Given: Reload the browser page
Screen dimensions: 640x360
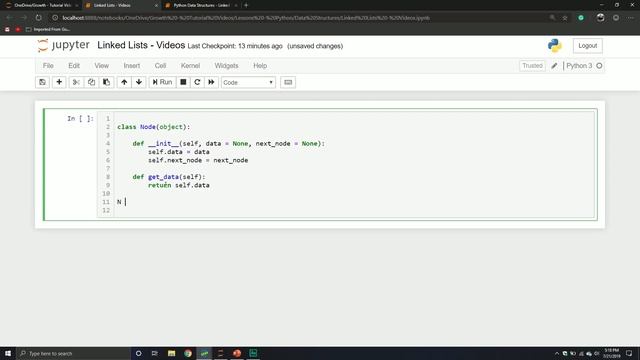Looking at the screenshot, I should (38, 18).
